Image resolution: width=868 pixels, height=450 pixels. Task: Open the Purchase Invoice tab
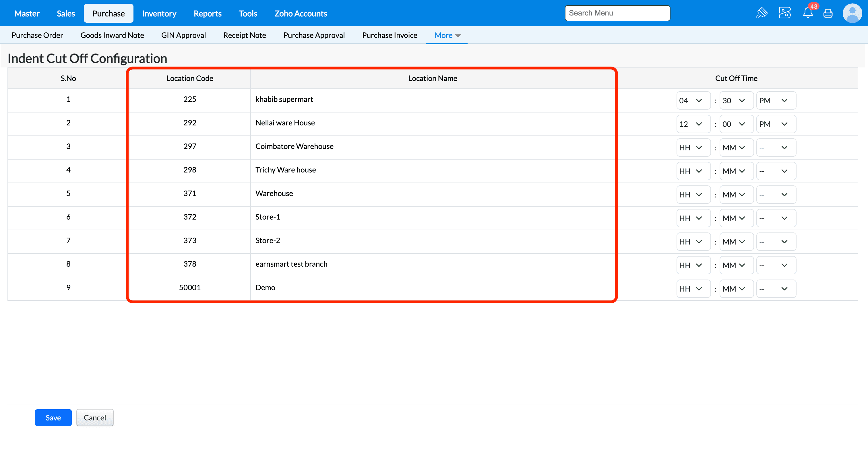click(390, 35)
